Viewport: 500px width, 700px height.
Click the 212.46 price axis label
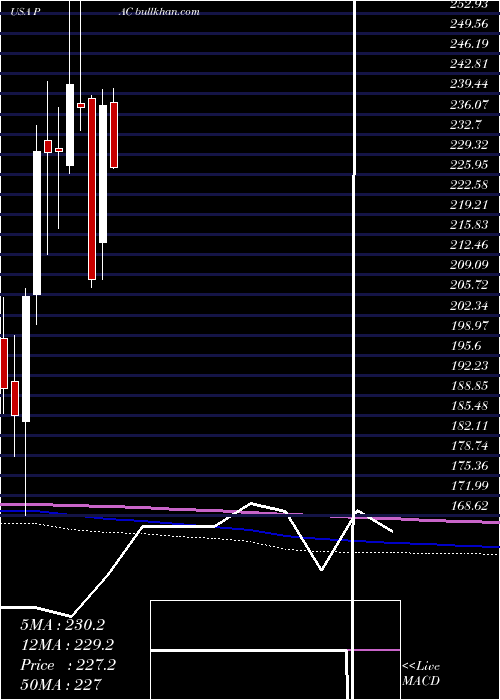tap(469, 245)
